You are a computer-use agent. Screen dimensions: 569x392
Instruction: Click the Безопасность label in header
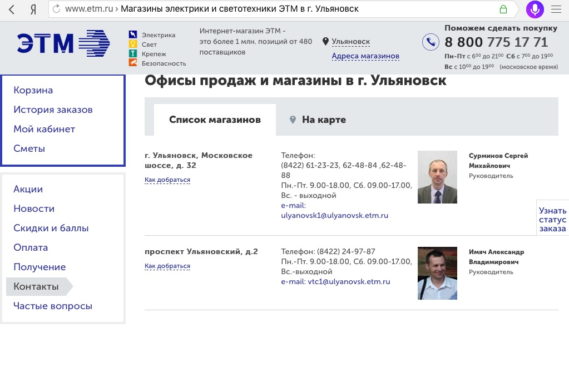tap(164, 63)
